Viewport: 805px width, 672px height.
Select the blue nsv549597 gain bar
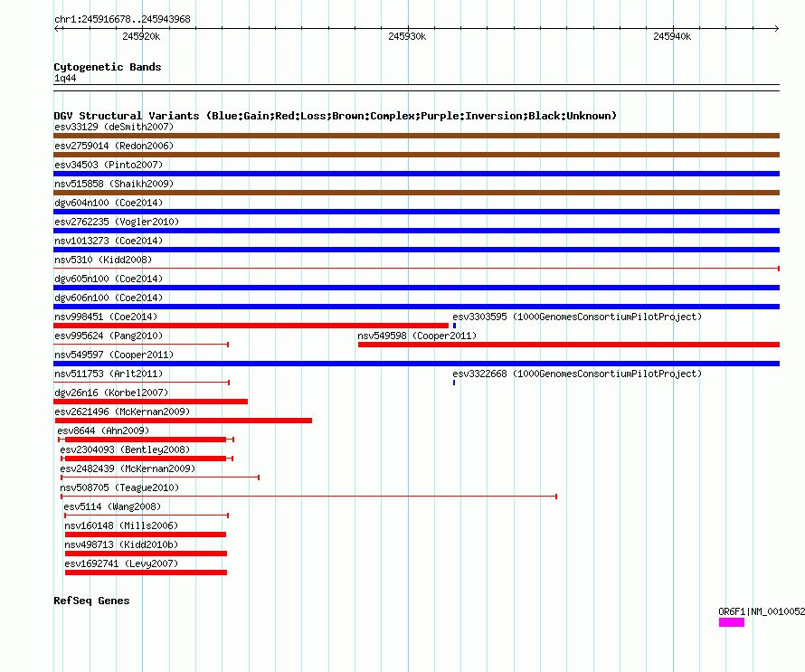[x=416, y=364]
